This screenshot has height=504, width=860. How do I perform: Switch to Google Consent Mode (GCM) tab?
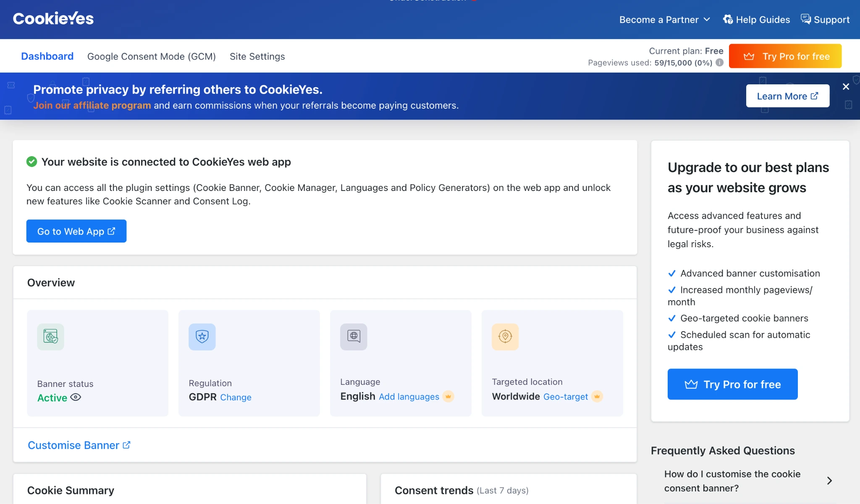152,56
